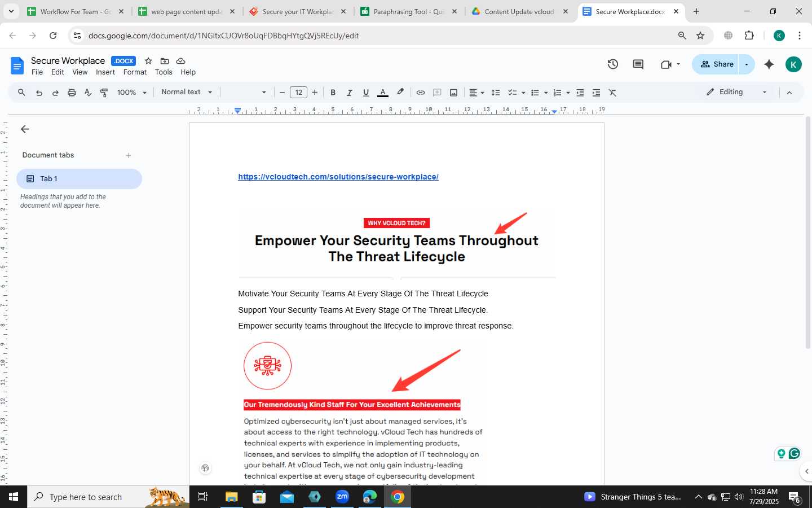Expand the bulleted list options arrow
This screenshot has height=508, width=812.
(546, 93)
